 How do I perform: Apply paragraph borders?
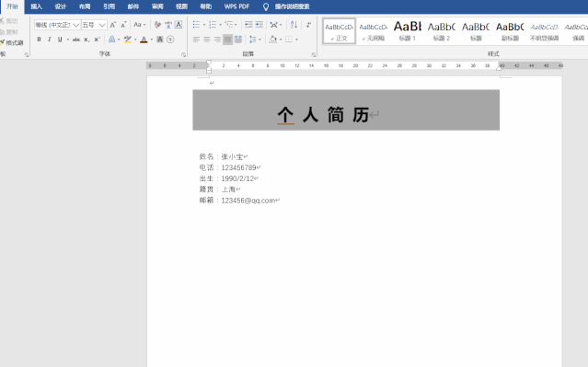point(289,40)
